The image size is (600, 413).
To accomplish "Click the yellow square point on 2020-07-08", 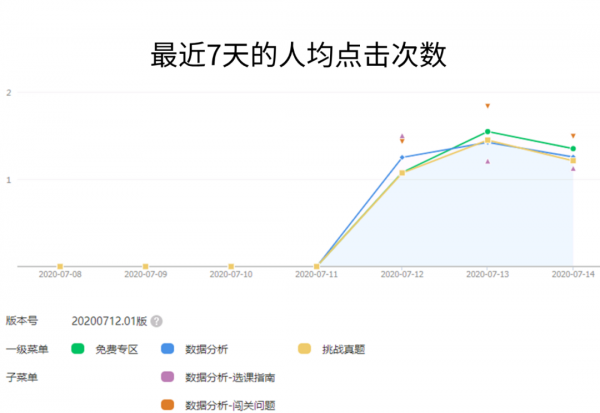I will 60,266.
